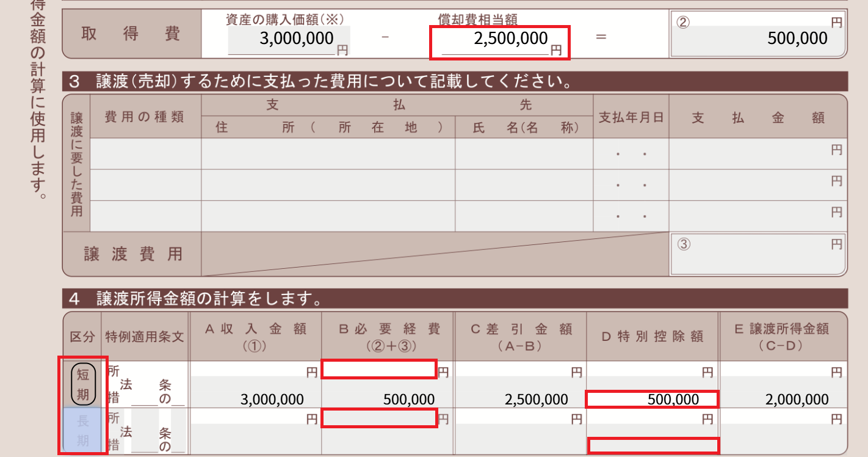Select the 短期 classification option

(x=82, y=383)
